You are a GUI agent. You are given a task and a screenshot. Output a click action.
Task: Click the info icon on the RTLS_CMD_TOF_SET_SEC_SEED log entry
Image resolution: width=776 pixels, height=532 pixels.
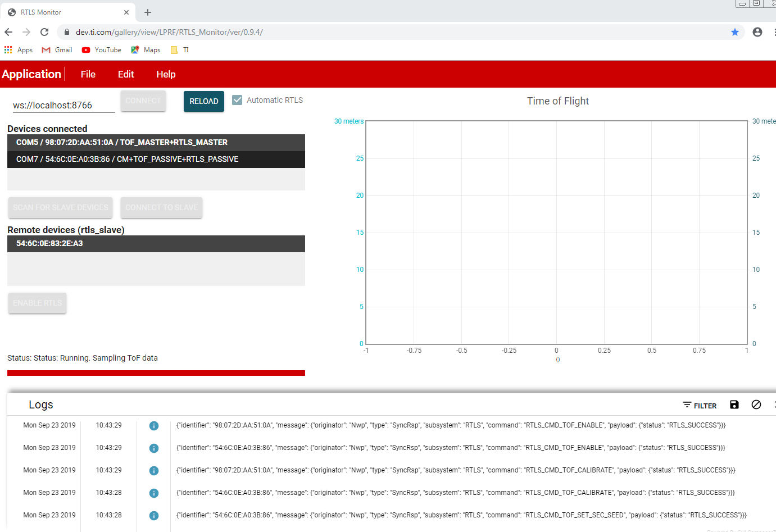tap(153, 515)
